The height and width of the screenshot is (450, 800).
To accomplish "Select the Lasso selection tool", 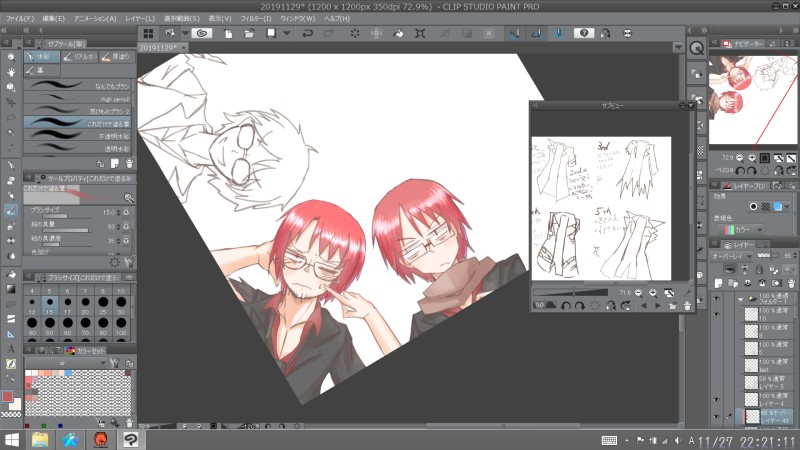I will 11,117.
